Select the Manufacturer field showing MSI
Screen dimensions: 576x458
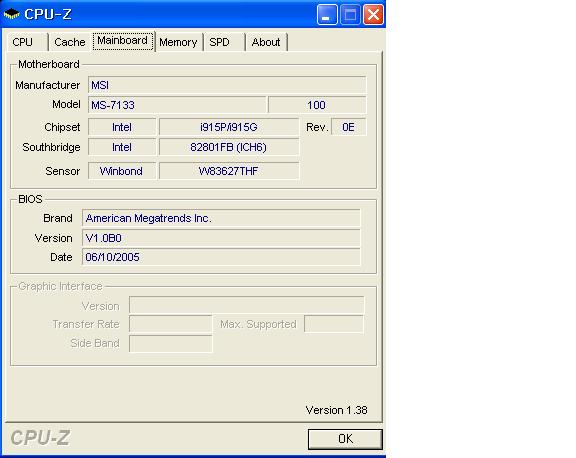[x=227, y=85]
